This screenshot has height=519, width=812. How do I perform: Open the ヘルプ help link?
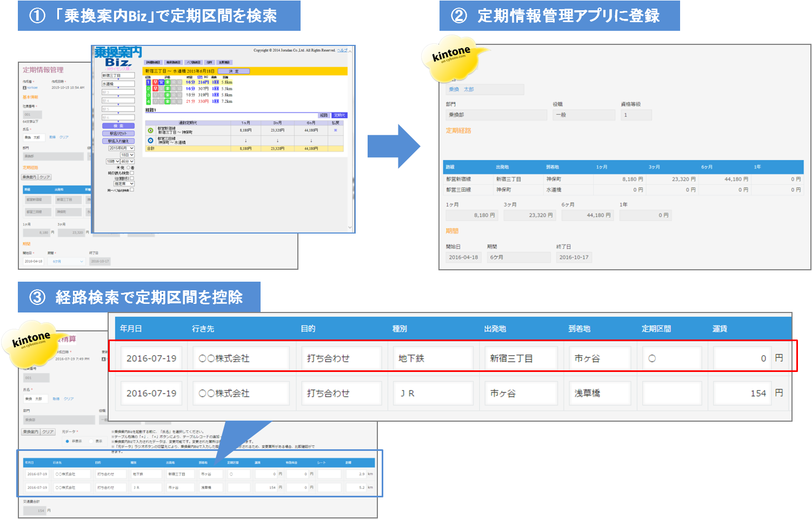342,50
